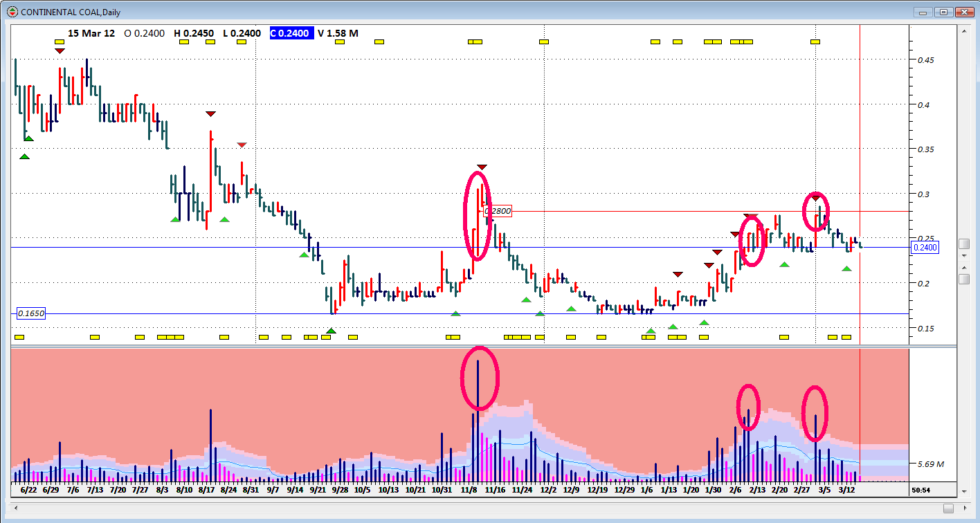Click the blue 0.2400 current price tag

coord(925,247)
